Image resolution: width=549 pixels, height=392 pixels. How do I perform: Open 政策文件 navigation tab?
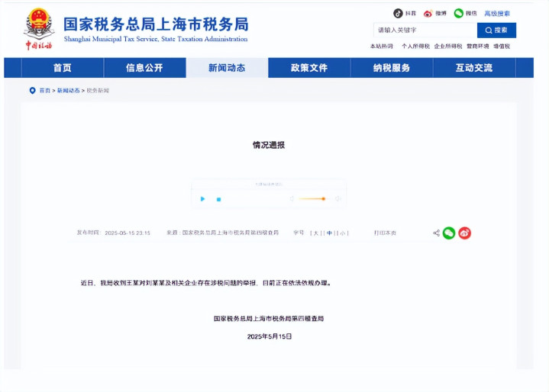pyautogui.click(x=309, y=67)
